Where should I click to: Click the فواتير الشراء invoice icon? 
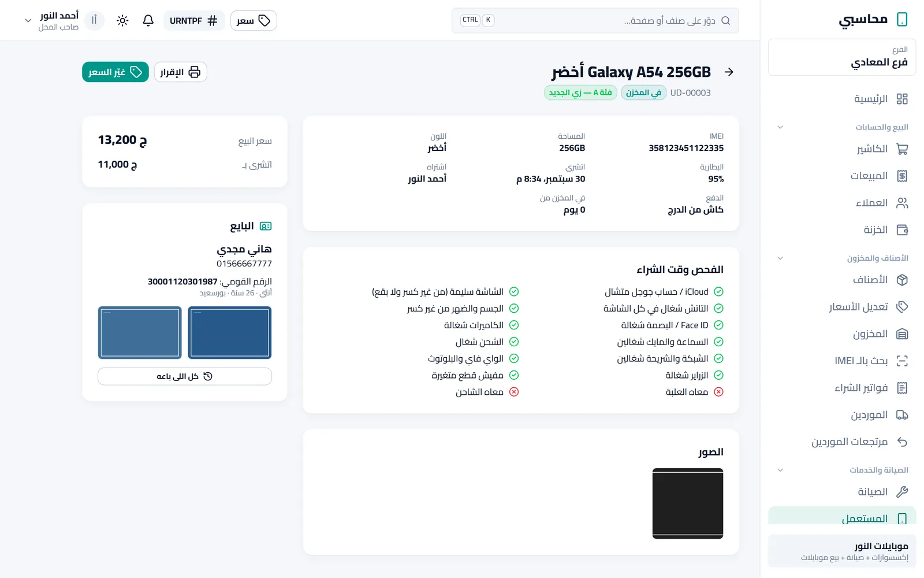(902, 388)
